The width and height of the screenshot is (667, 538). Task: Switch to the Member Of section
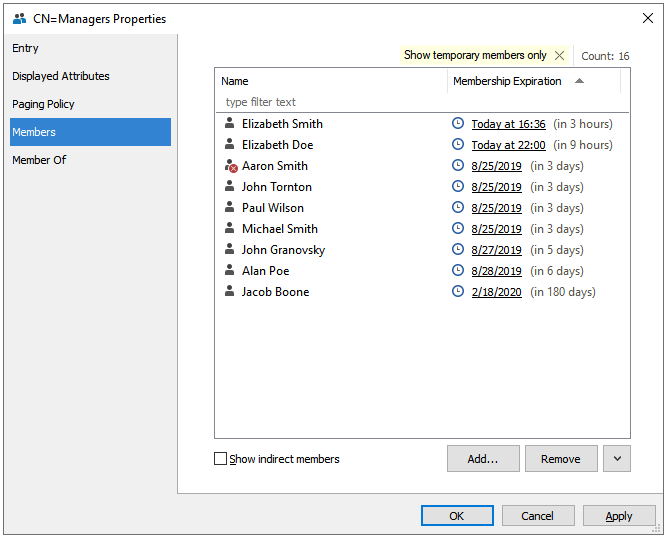pyautogui.click(x=39, y=160)
